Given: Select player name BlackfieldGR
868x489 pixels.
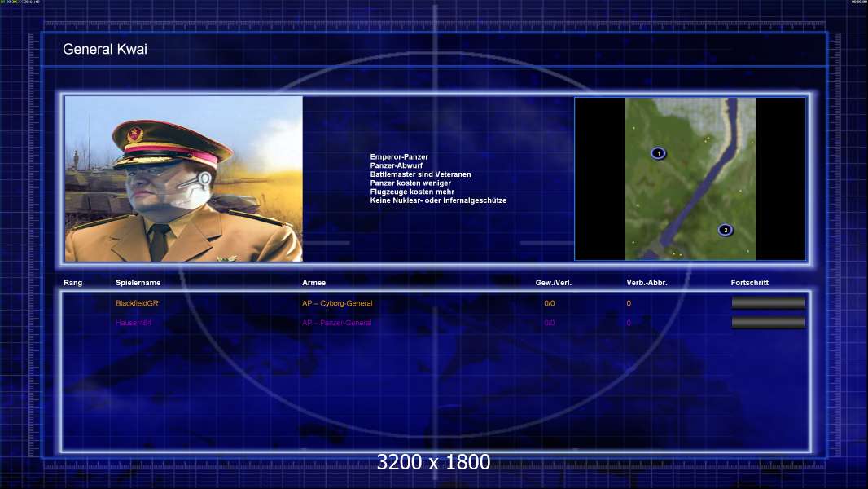Looking at the screenshot, I should 137,303.
